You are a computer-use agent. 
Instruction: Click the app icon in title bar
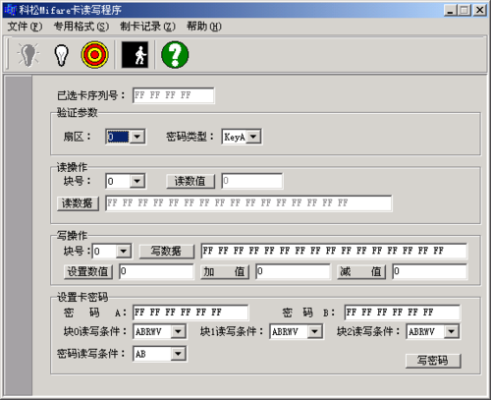point(10,10)
